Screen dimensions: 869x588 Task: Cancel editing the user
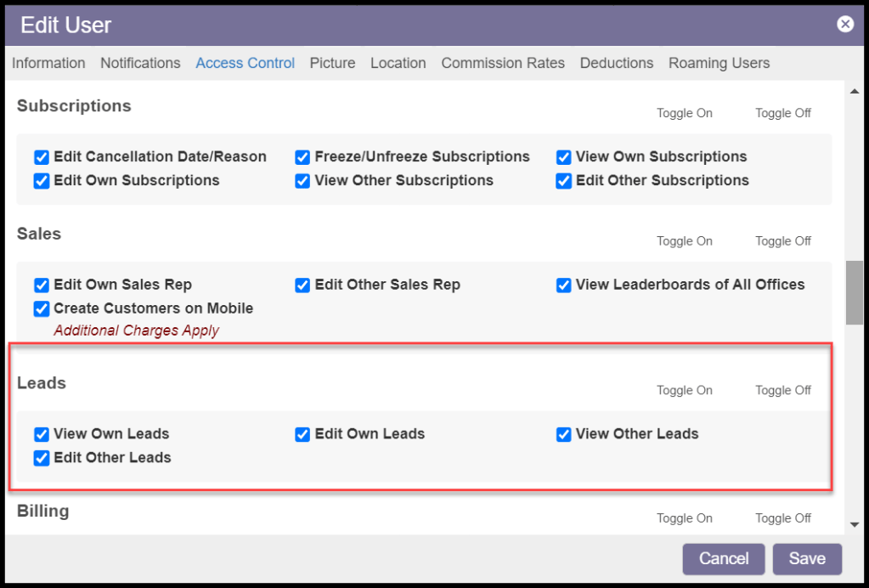[x=724, y=559]
